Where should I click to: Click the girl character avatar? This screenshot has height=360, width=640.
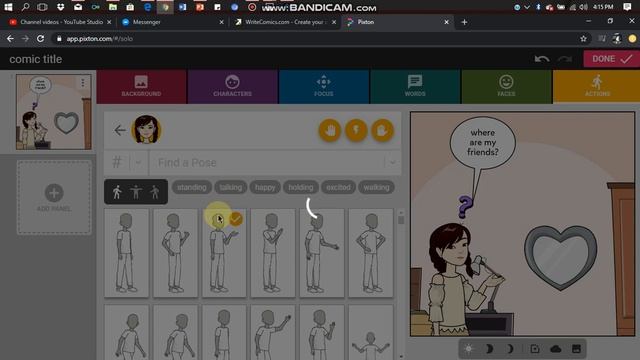coord(146,130)
